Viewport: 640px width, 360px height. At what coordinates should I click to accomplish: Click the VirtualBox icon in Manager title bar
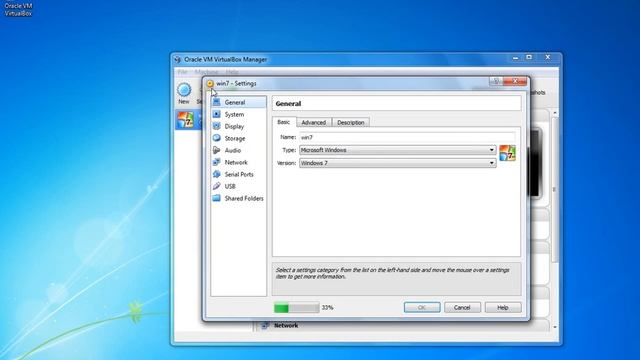tap(178, 60)
